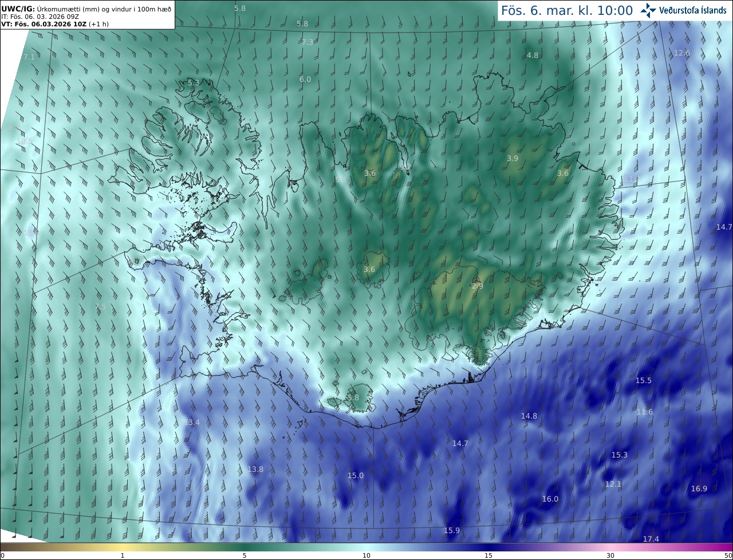This screenshot has height=560, width=733.
Task: Click the IT: Fös. 06. 03. 2026 09Z line
Action: (40, 16)
